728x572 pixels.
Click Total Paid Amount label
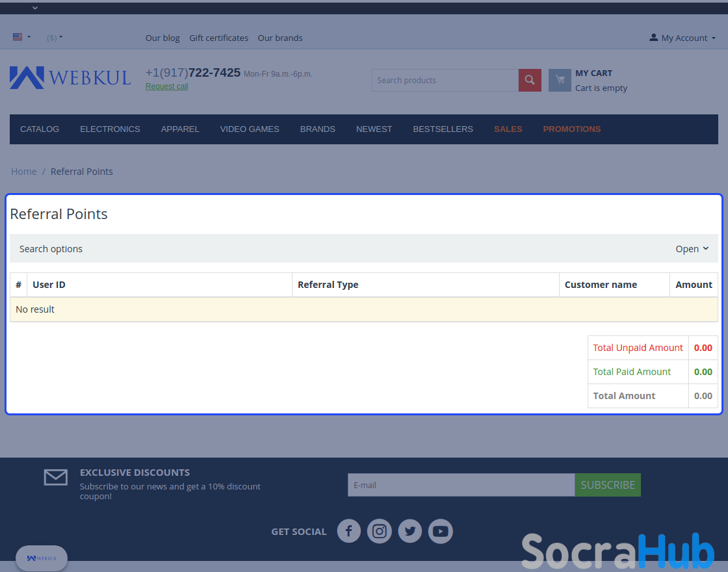(631, 372)
